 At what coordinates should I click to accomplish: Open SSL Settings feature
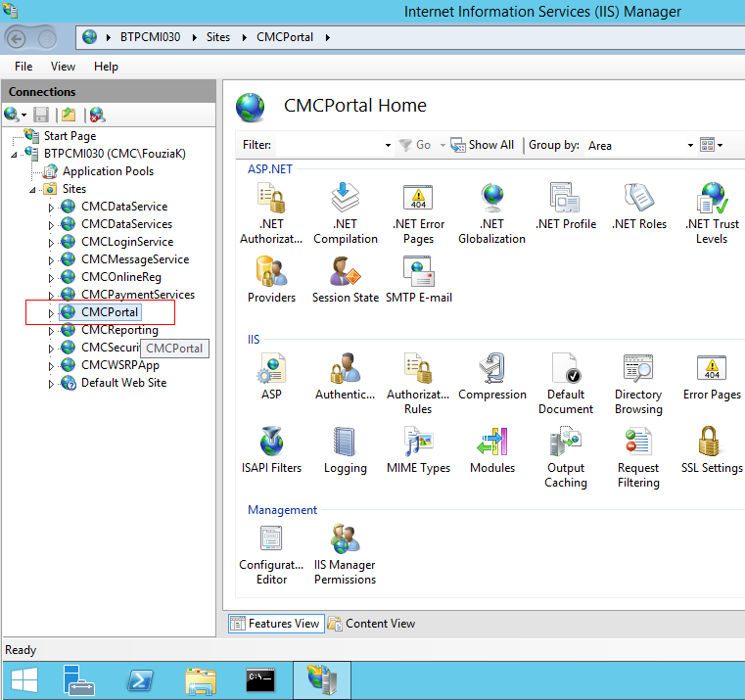[x=712, y=450]
